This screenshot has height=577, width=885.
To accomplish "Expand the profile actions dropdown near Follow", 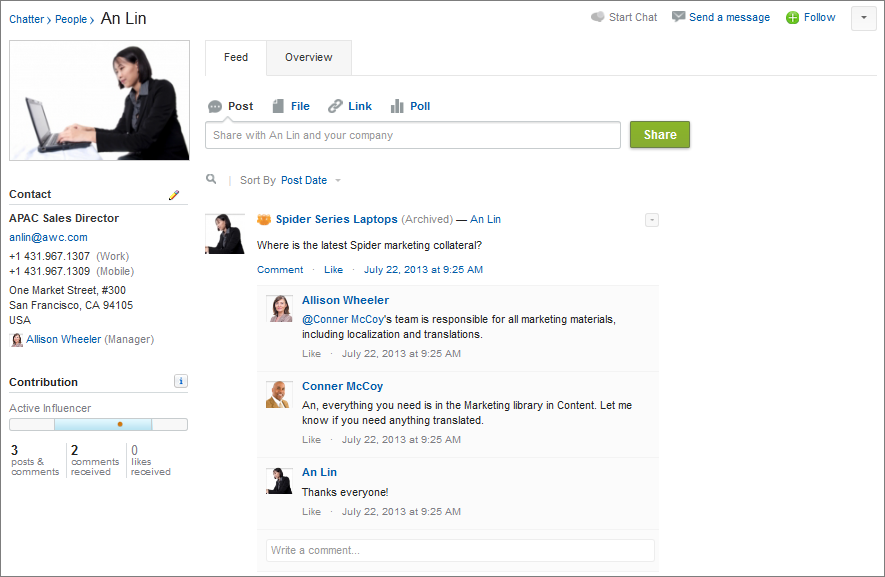I will point(864,18).
